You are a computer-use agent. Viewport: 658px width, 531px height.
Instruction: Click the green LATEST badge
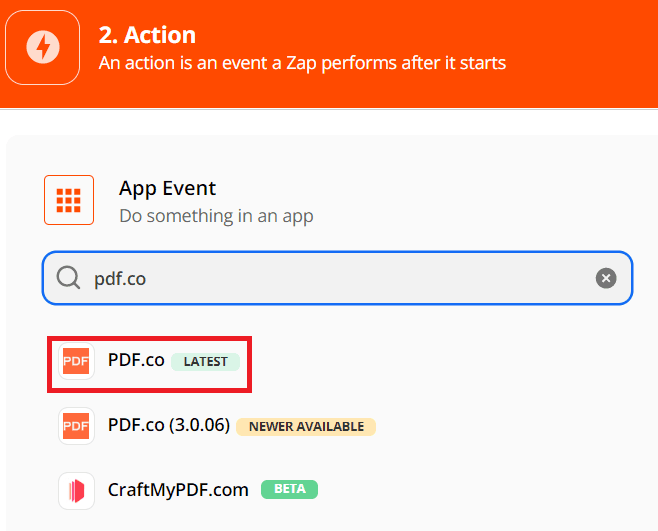pyautogui.click(x=205, y=362)
